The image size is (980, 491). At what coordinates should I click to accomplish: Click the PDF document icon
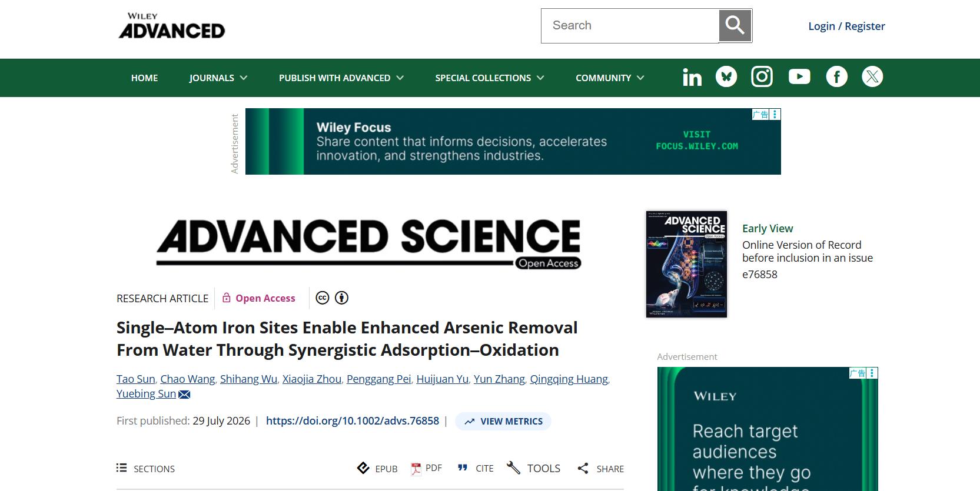(416, 469)
